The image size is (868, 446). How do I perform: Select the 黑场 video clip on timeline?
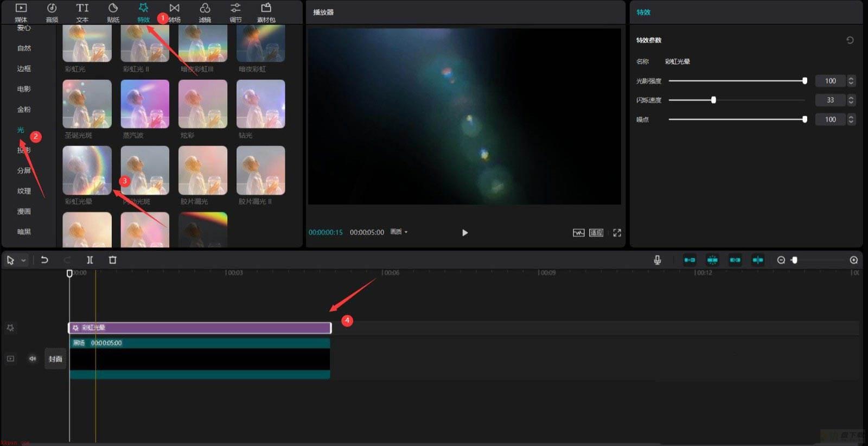pos(200,359)
